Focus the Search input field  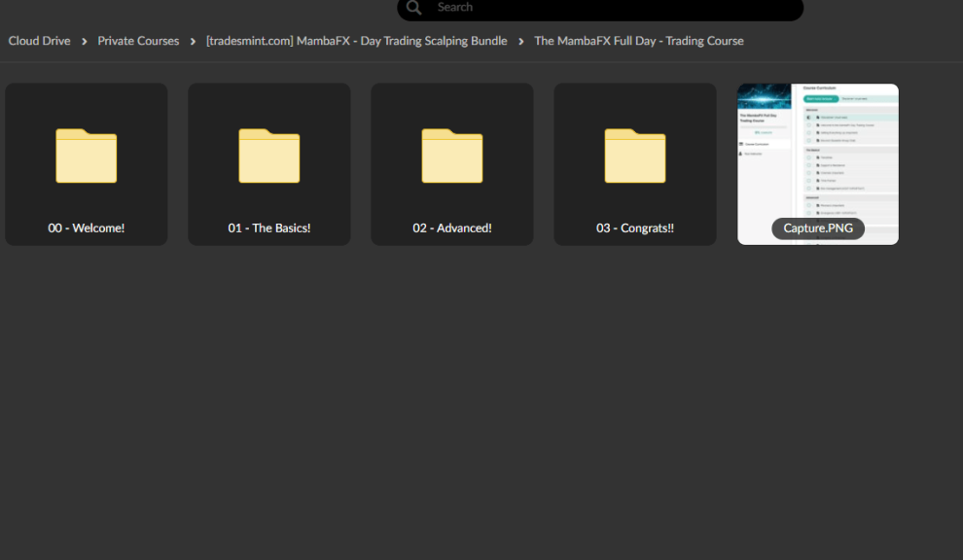click(x=613, y=8)
